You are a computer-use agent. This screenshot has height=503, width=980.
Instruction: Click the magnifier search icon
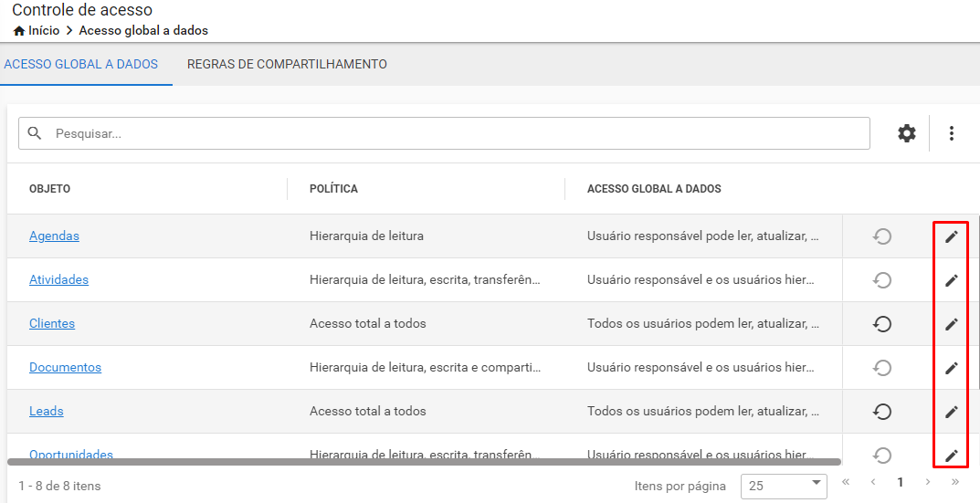tap(35, 133)
